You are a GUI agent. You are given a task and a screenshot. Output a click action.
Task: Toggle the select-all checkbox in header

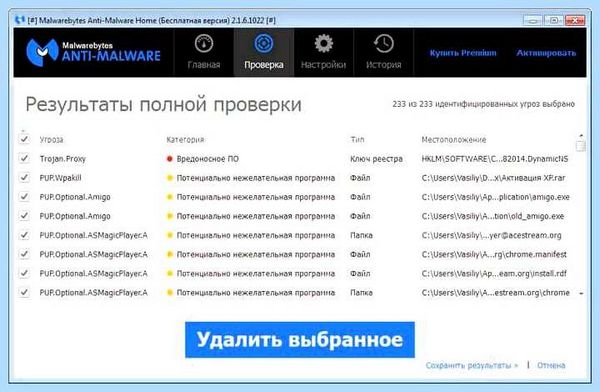(x=24, y=139)
